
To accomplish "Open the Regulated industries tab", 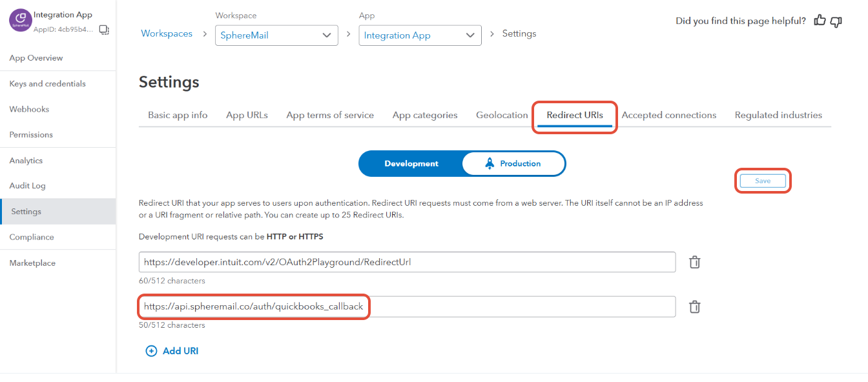I will coord(778,115).
